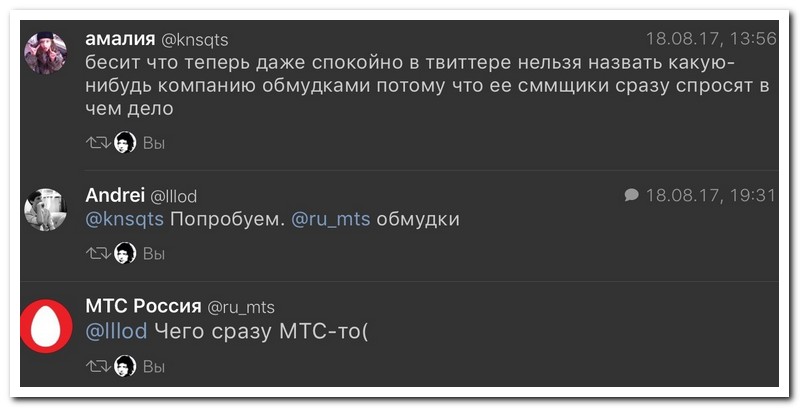The image size is (800, 408).
Task: Click the @lllod mention in МТС reply
Action: click(x=117, y=331)
